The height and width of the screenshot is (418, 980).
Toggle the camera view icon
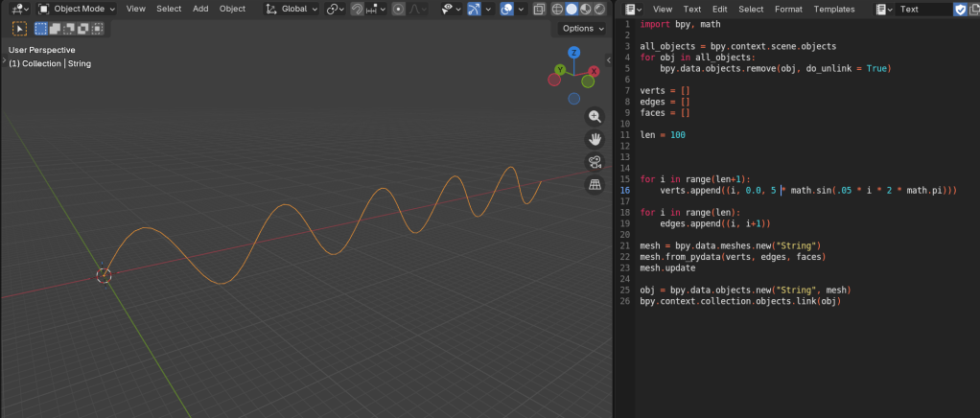(595, 162)
